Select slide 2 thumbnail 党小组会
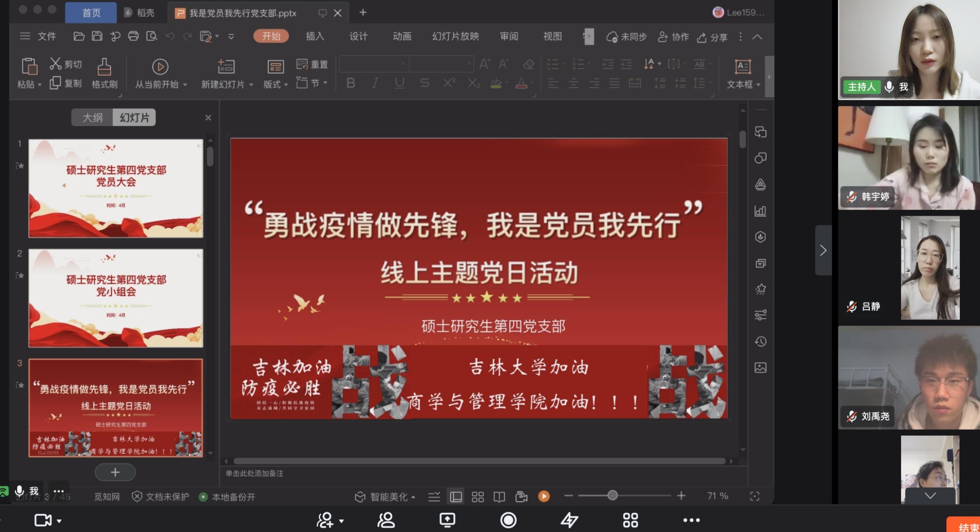980x532 pixels. click(x=116, y=298)
